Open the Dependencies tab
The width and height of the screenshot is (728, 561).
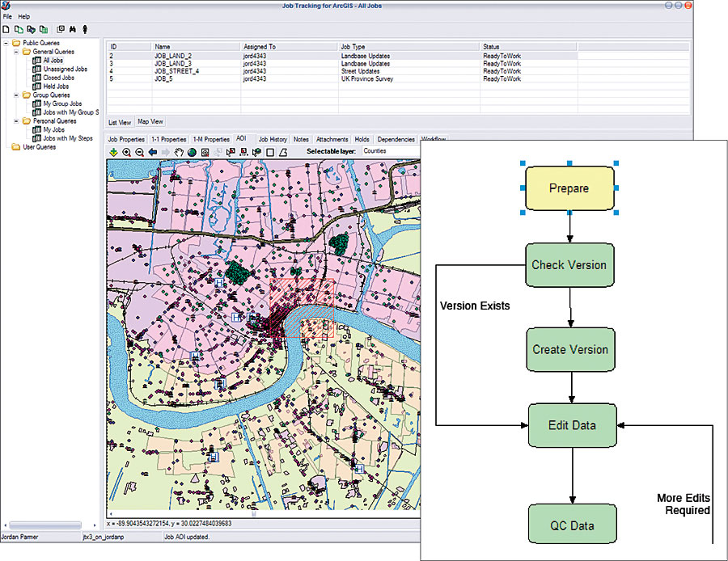(x=396, y=139)
